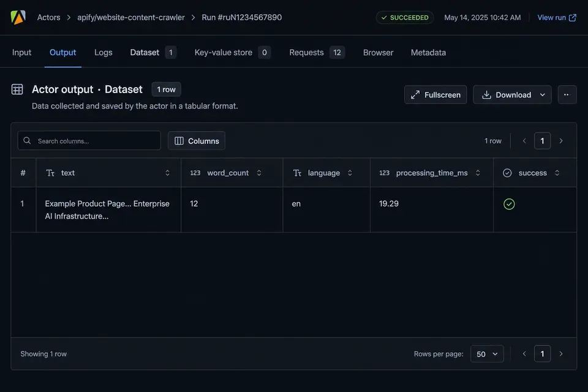Open the Columns selector button
588x392 pixels.
(197, 141)
